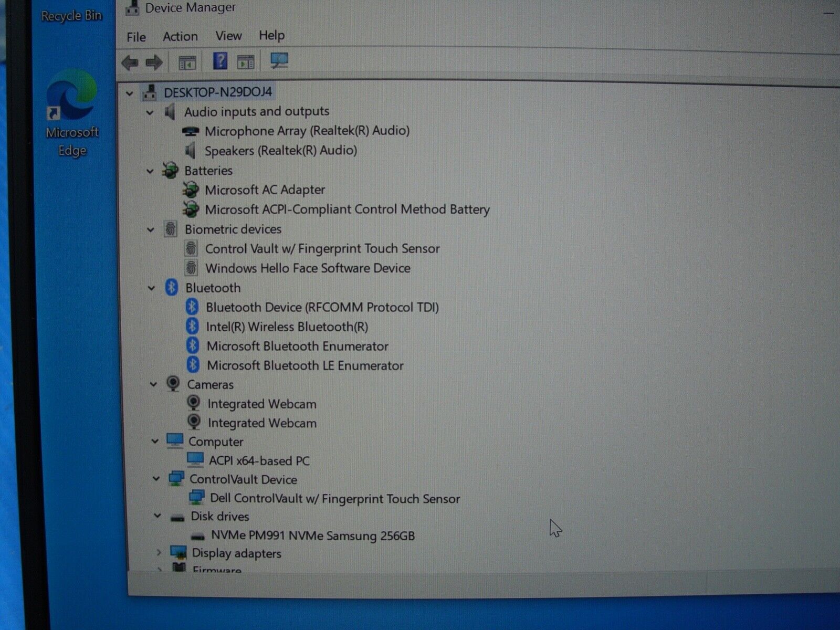
Task: Click the Disk drives category icon
Action: [x=177, y=517]
